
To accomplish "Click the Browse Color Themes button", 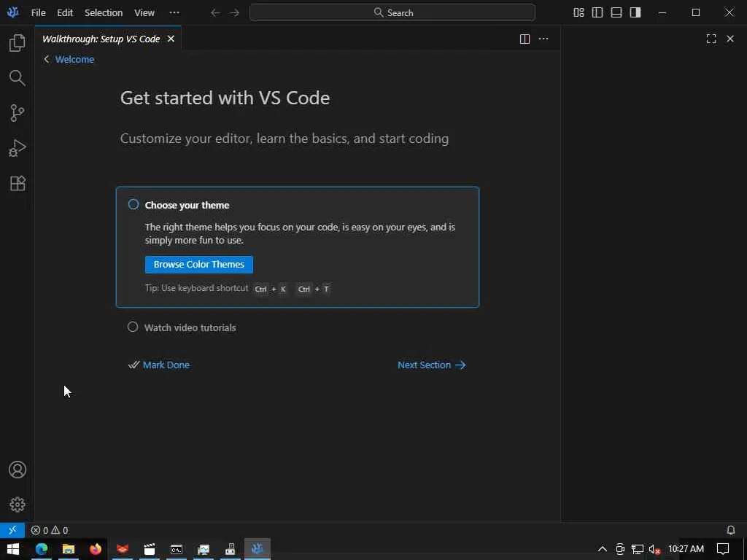I will click(x=198, y=264).
